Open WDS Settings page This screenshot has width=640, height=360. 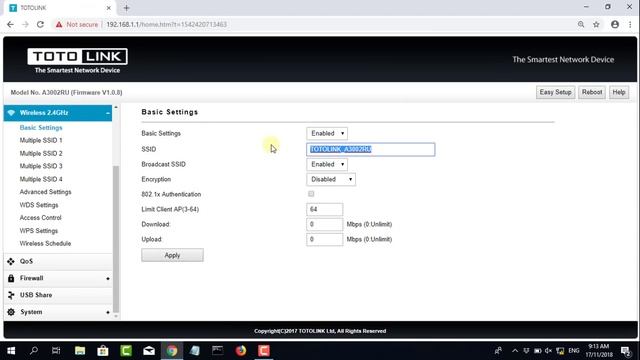[x=39, y=205]
